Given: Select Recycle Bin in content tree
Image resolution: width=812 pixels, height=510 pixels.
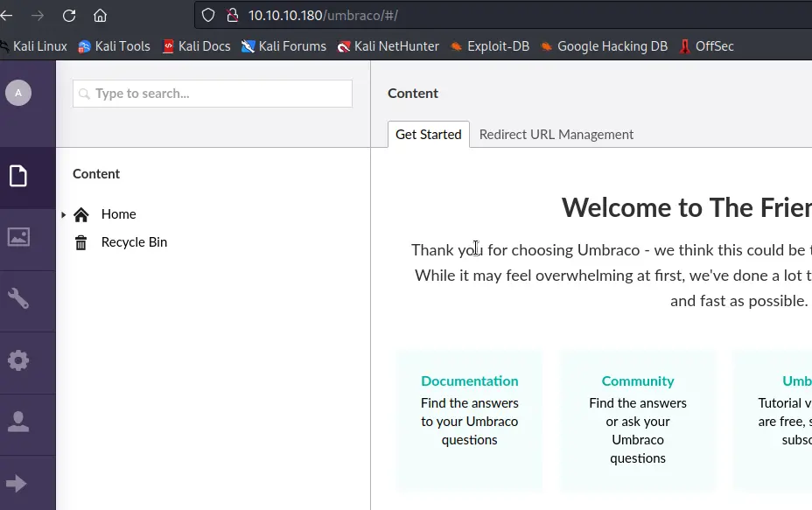Looking at the screenshot, I should click(134, 242).
